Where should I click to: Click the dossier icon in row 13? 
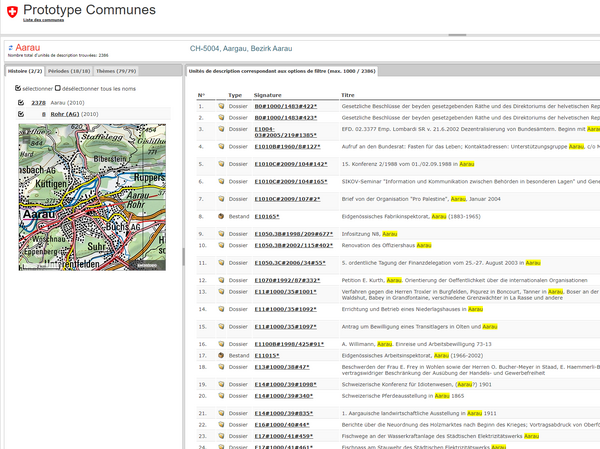pyautogui.click(x=221, y=292)
